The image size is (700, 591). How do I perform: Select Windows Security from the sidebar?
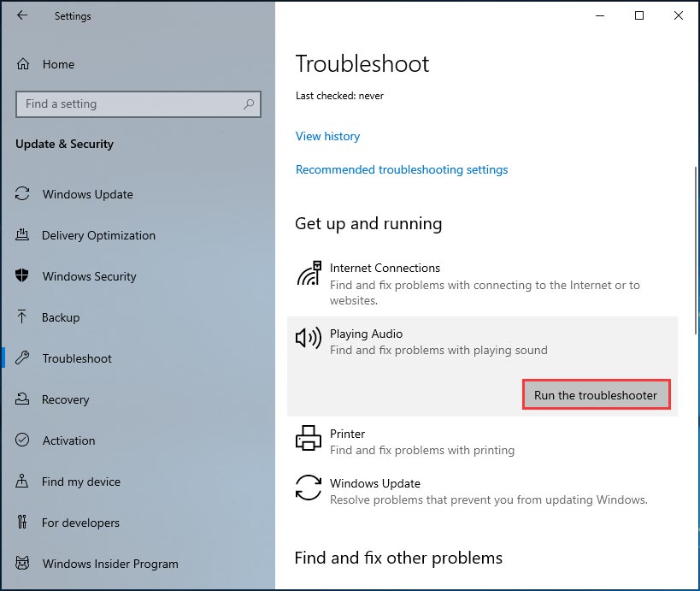tap(89, 276)
